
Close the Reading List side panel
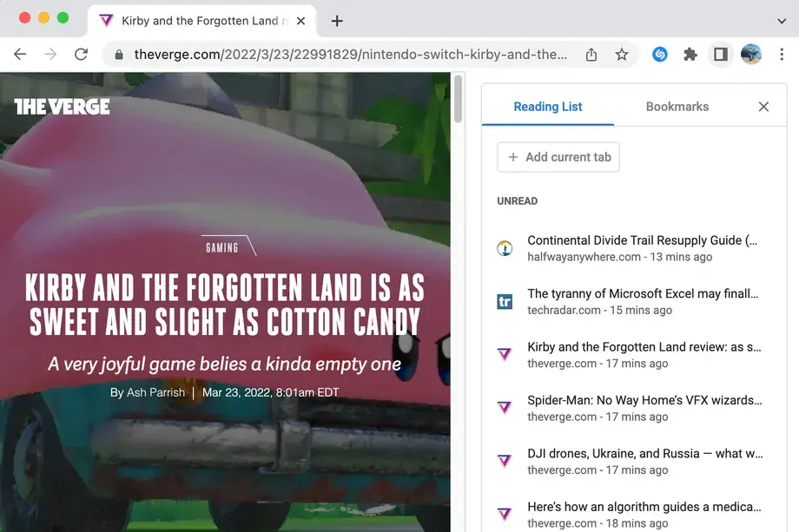[763, 107]
